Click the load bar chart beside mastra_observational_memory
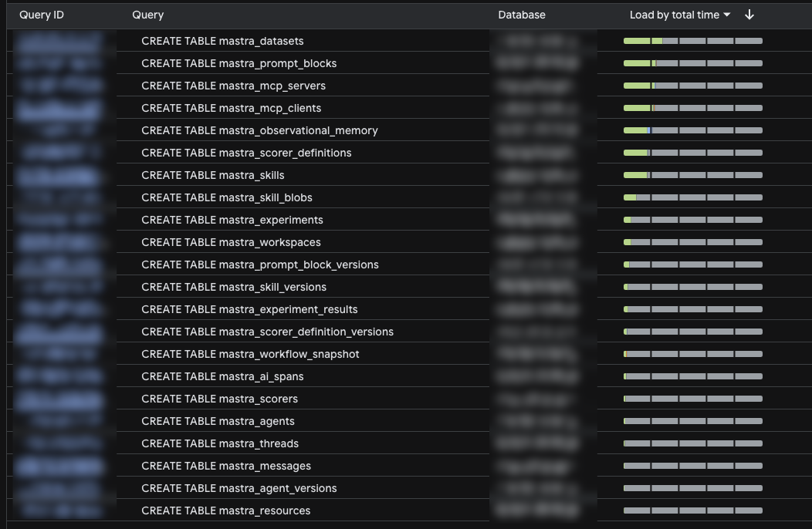The height and width of the screenshot is (529, 812). click(x=691, y=130)
